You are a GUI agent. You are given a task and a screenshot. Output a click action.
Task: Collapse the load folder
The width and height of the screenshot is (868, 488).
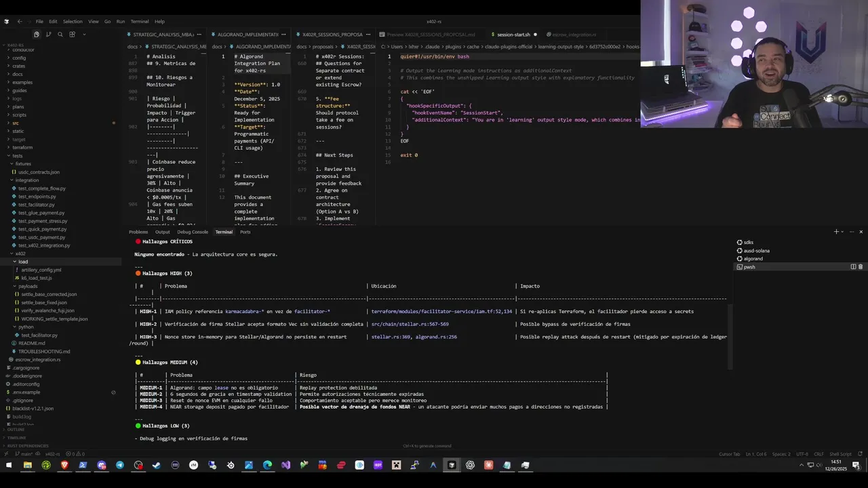pos(60,262)
